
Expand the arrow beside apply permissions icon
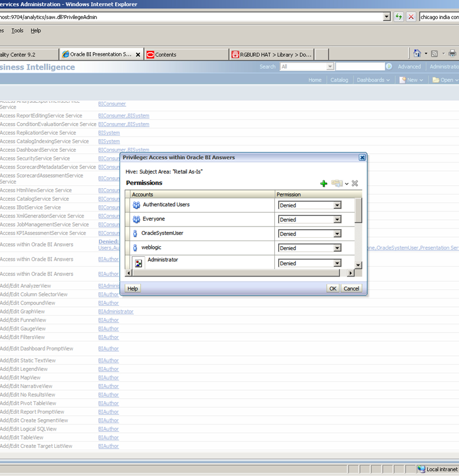(x=347, y=184)
